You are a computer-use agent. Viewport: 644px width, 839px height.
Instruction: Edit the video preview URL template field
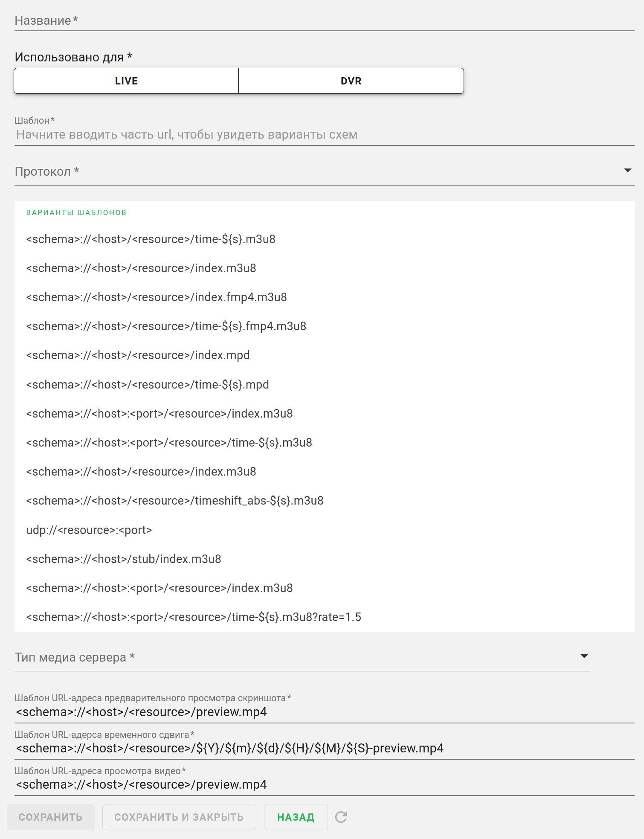click(x=324, y=784)
